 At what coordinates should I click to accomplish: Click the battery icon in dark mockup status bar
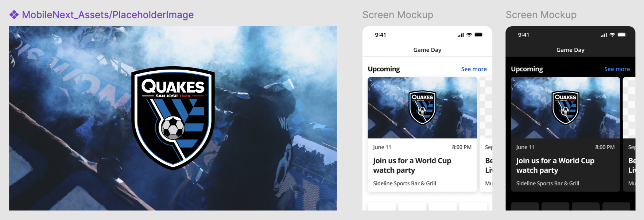coord(622,35)
